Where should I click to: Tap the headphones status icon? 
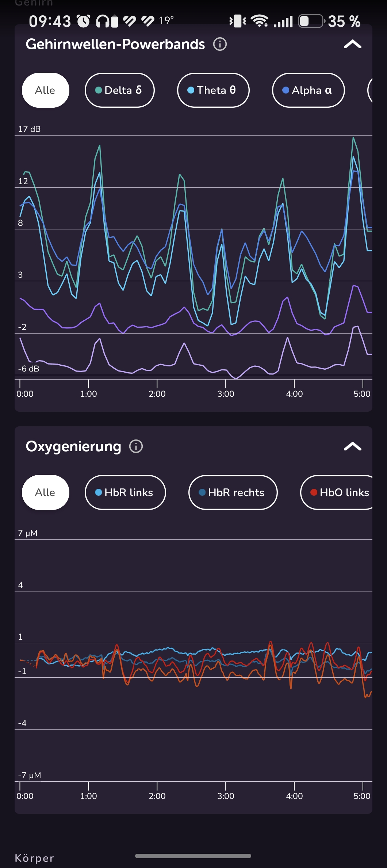click(x=102, y=21)
